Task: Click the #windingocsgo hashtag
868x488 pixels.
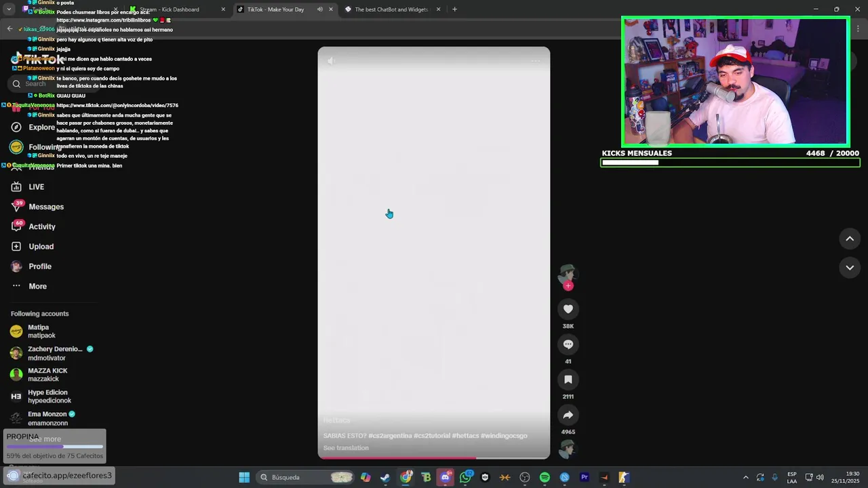Action: coord(504,436)
